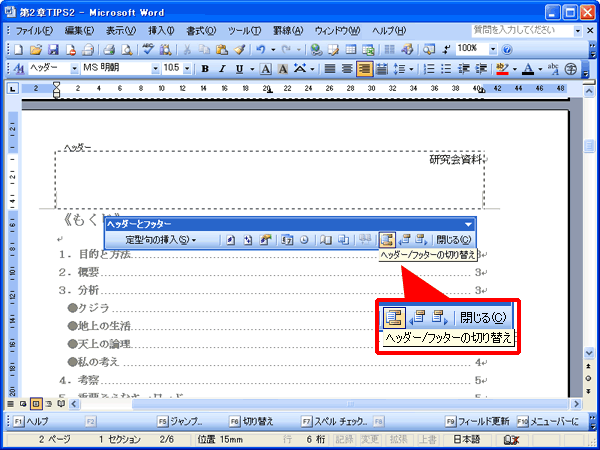600x450 pixels.
Task: Apply the highlight color marker
Action: (x=502, y=69)
